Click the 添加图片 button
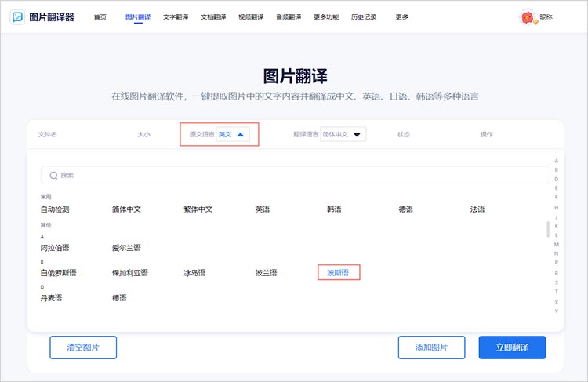This screenshot has height=382, width=588. click(432, 347)
